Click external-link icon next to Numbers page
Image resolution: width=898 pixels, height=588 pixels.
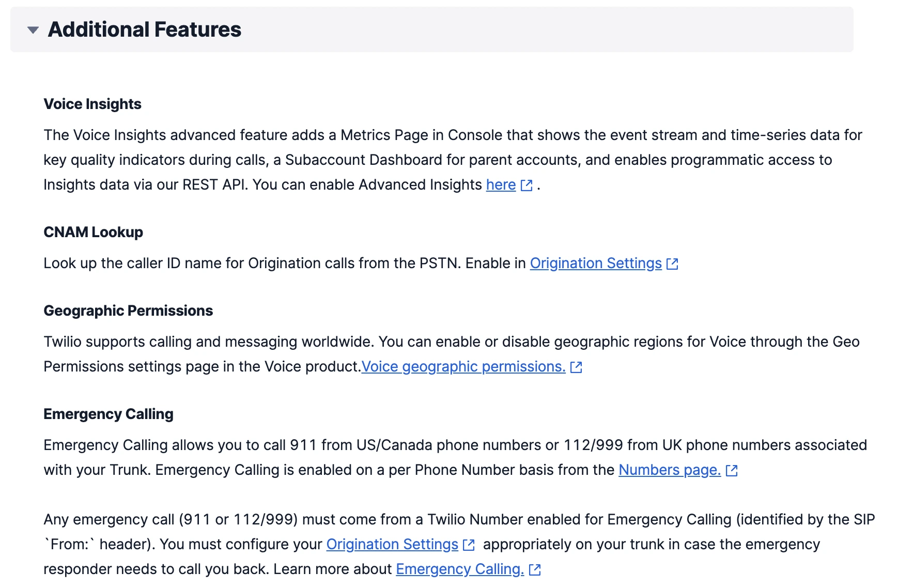tap(732, 471)
